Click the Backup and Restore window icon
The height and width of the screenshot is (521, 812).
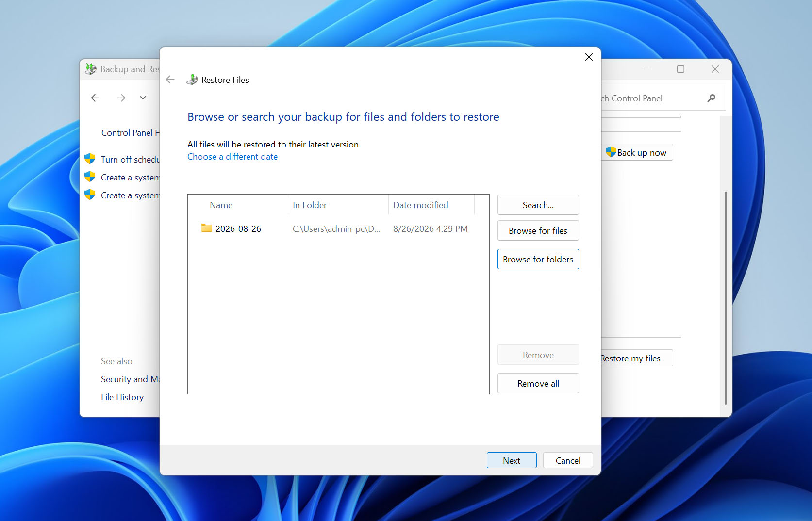click(x=90, y=69)
